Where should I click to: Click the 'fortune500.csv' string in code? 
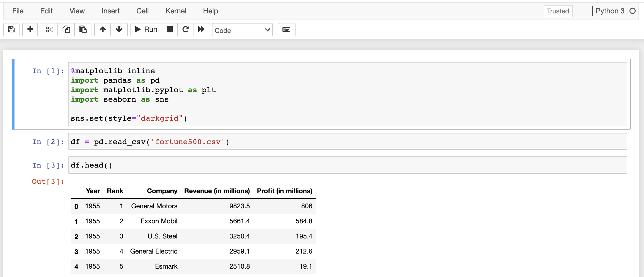tap(188, 142)
